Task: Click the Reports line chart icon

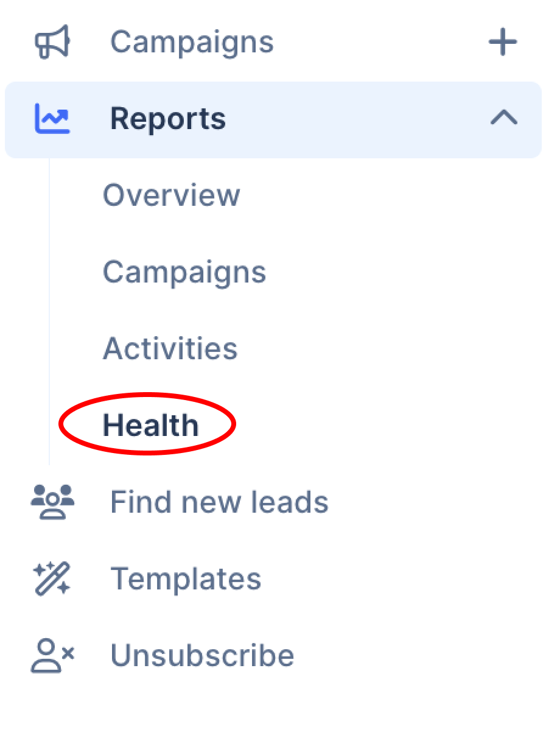Action: (52, 119)
